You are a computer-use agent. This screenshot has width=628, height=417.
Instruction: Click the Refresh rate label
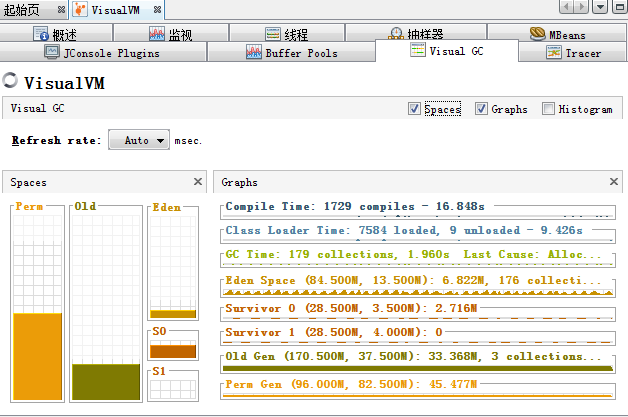click(56, 140)
